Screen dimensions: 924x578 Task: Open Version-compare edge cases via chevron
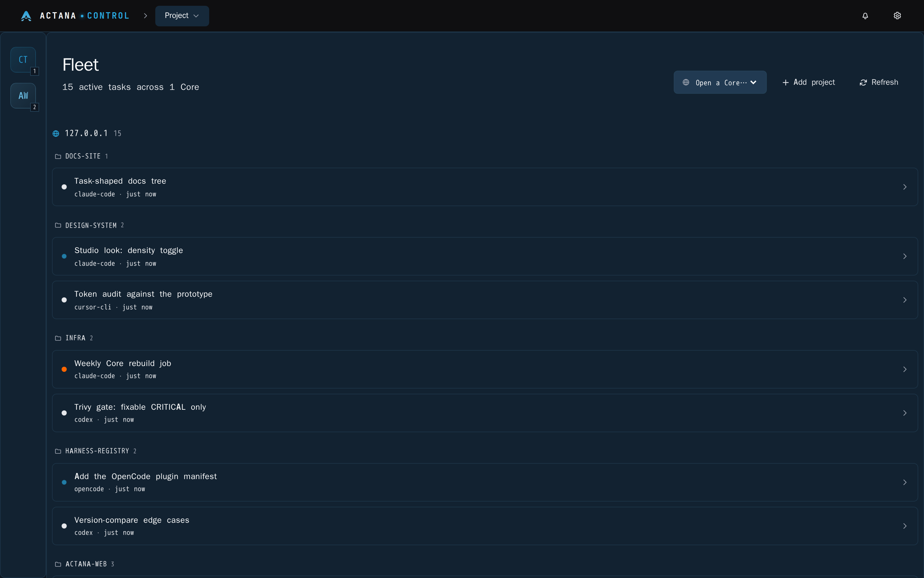[x=904, y=526]
